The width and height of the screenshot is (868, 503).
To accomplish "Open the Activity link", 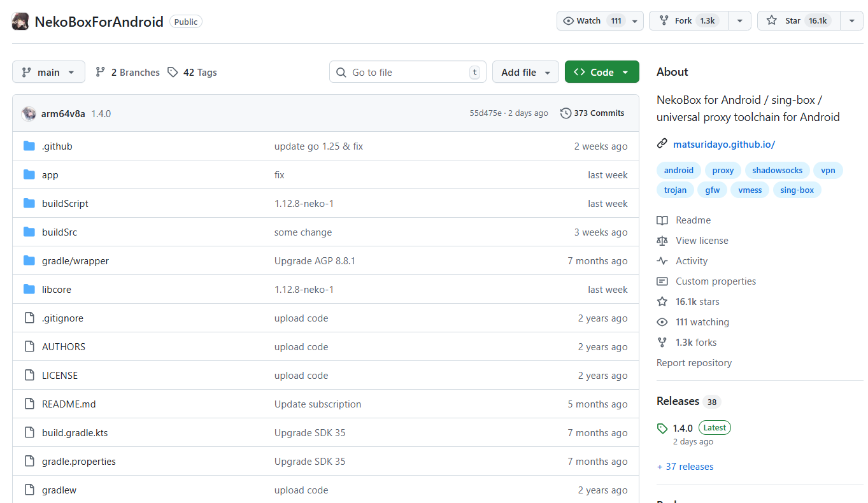I will pos(692,260).
